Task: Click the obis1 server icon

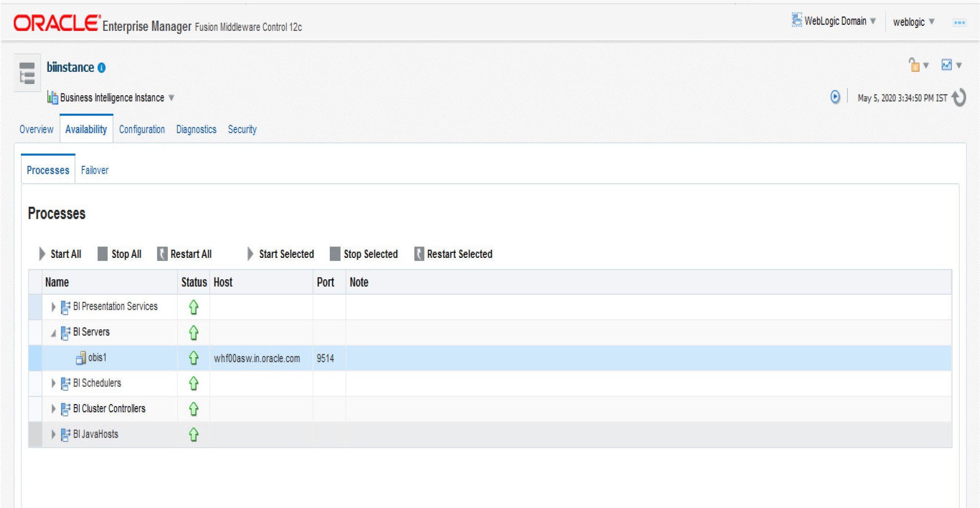Action: (81, 358)
